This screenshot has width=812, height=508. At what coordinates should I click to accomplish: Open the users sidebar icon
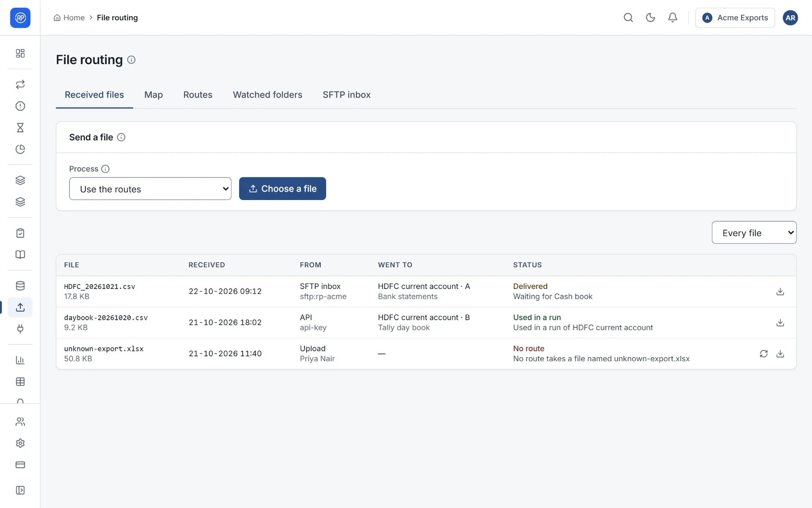coord(20,422)
